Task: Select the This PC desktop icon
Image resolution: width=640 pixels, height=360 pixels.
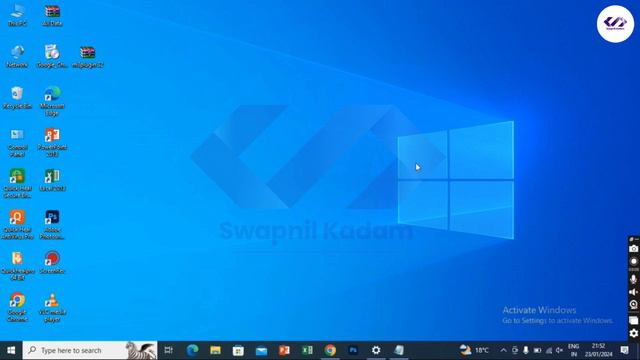Action: tap(17, 16)
